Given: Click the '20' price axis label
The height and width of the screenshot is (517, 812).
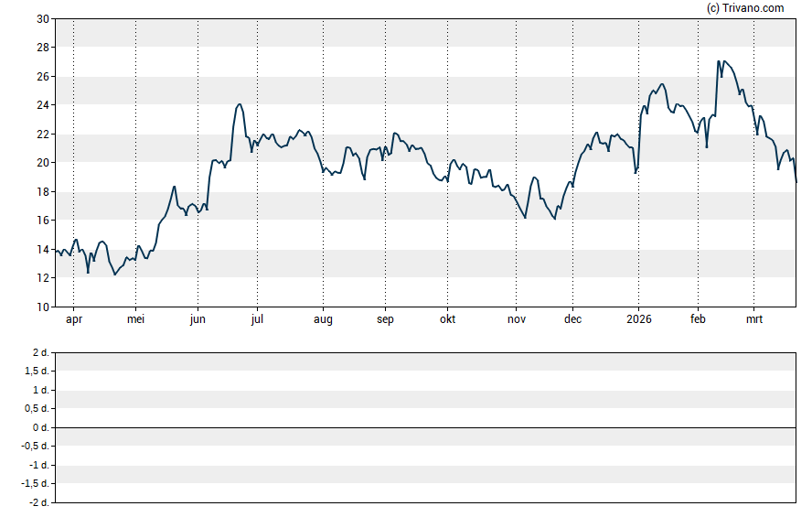Looking at the screenshot, I should [x=44, y=163].
